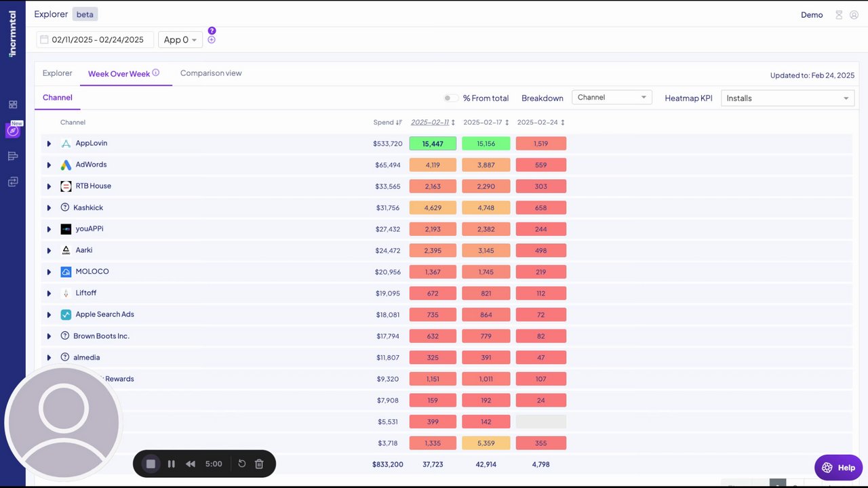Image resolution: width=868 pixels, height=488 pixels.
Task: Click the swap arrows icon in sidebar
Action: point(13,182)
